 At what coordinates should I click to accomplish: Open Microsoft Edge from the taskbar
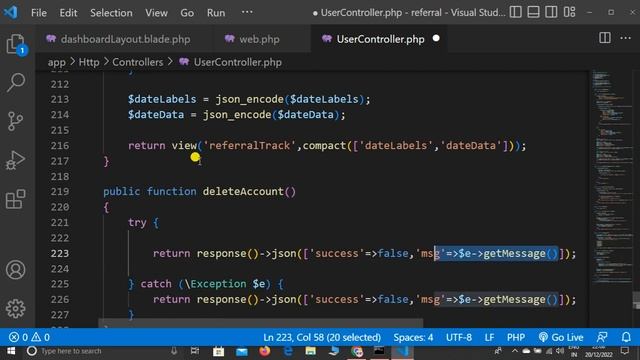click(288, 351)
